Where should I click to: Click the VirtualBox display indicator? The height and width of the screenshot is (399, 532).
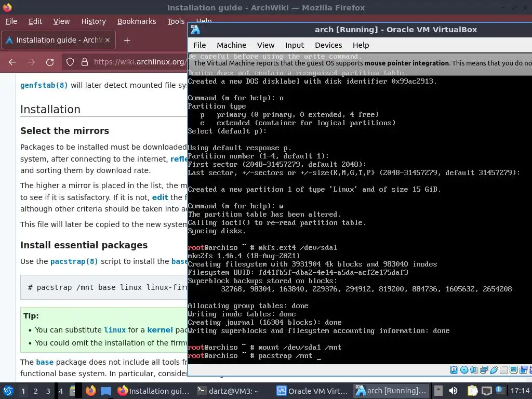point(513,370)
